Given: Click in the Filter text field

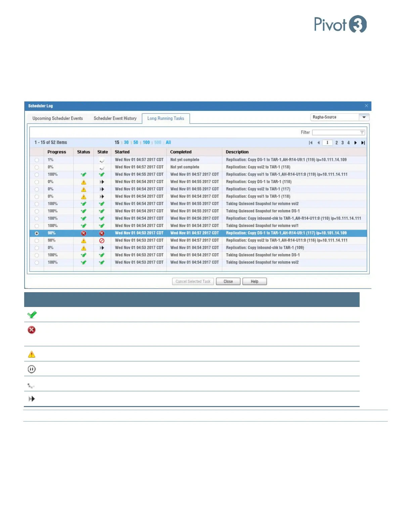Looking at the screenshot, I should tap(336, 132).
